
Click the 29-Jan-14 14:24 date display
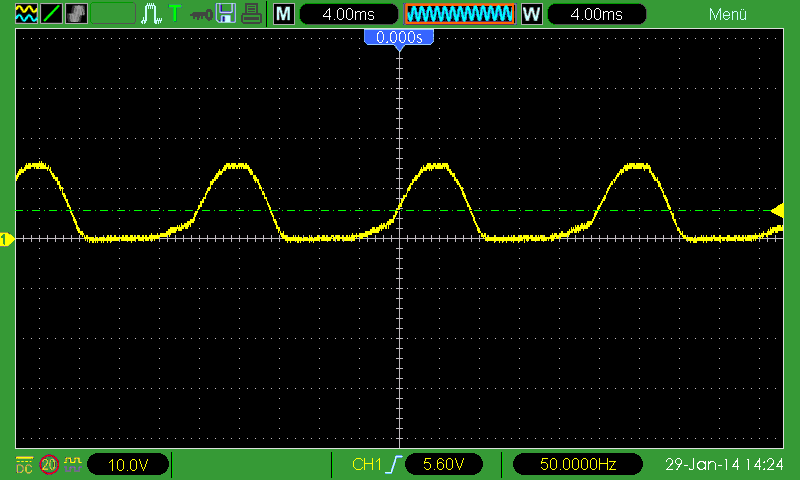click(x=724, y=464)
